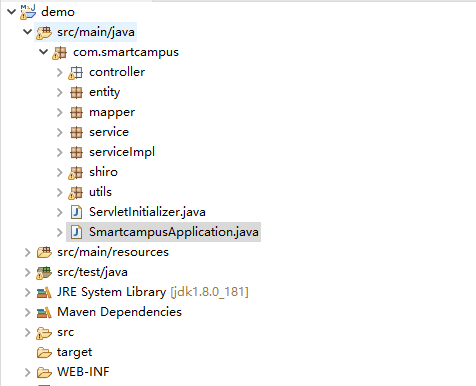Click the demo Maven project icon

click(x=28, y=12)
